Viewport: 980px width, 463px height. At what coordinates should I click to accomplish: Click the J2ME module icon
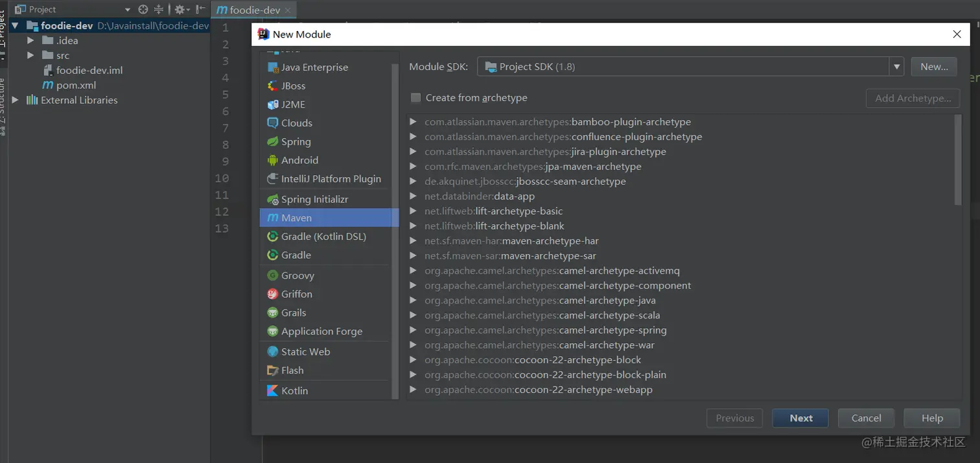pyautogui.click(x=272, y=104)
